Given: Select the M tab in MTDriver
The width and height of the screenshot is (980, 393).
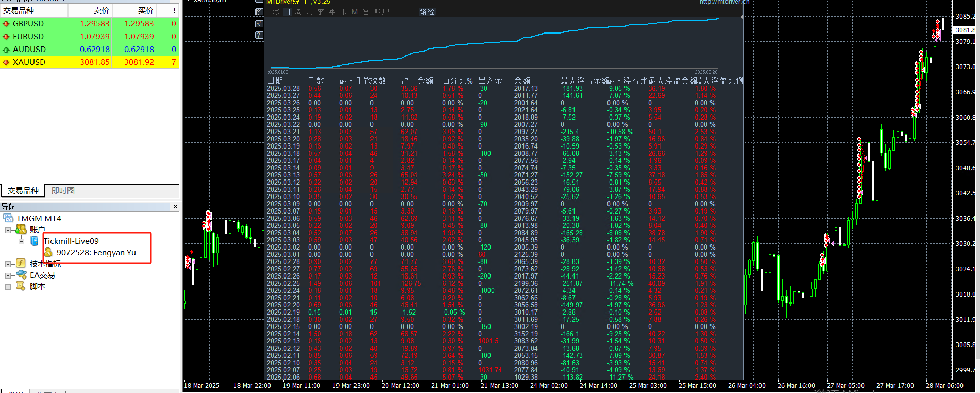Looking at the screenshot, I should (x=354, y=12).
